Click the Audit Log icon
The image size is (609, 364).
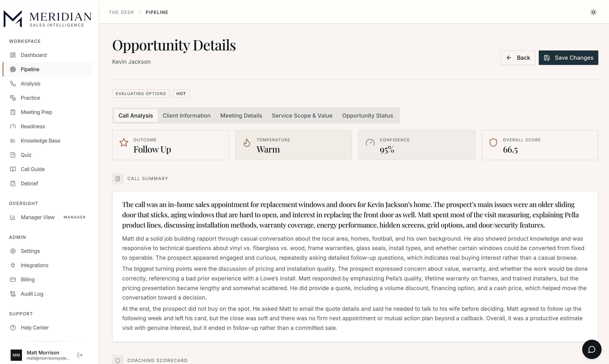pos(13,294)
